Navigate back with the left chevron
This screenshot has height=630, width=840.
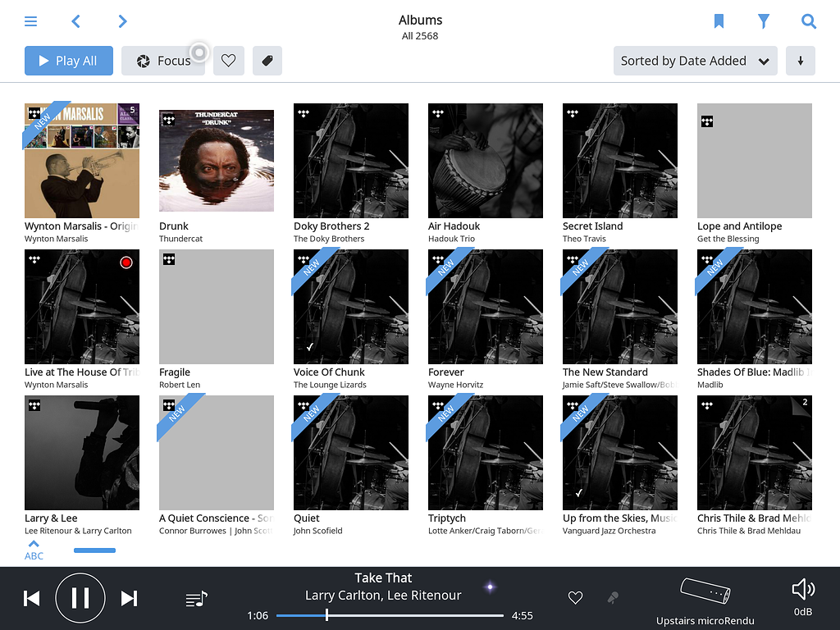click(75, 21)
